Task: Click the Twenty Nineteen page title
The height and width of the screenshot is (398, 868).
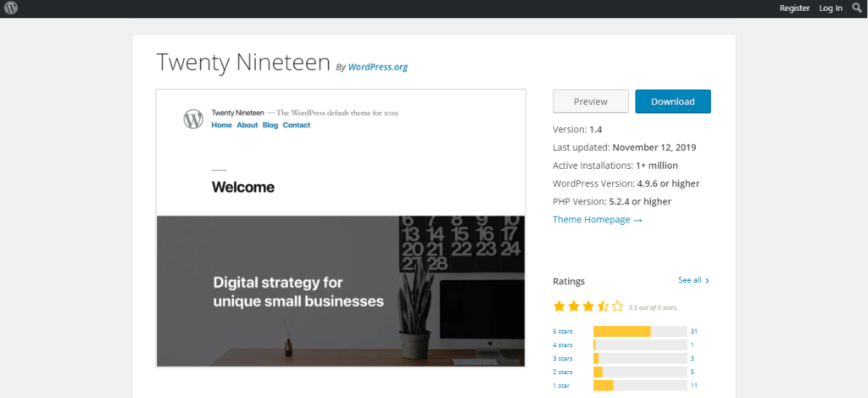Action: pos(243,62)
